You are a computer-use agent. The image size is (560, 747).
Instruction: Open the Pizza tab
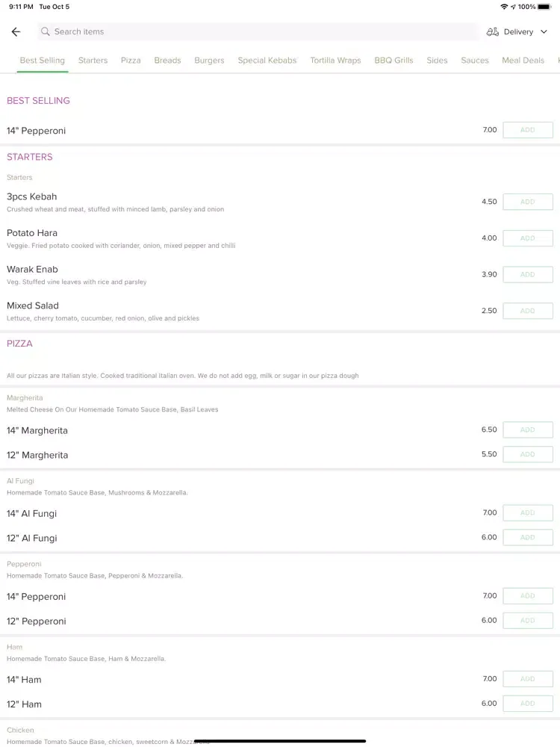coord(131,61)
